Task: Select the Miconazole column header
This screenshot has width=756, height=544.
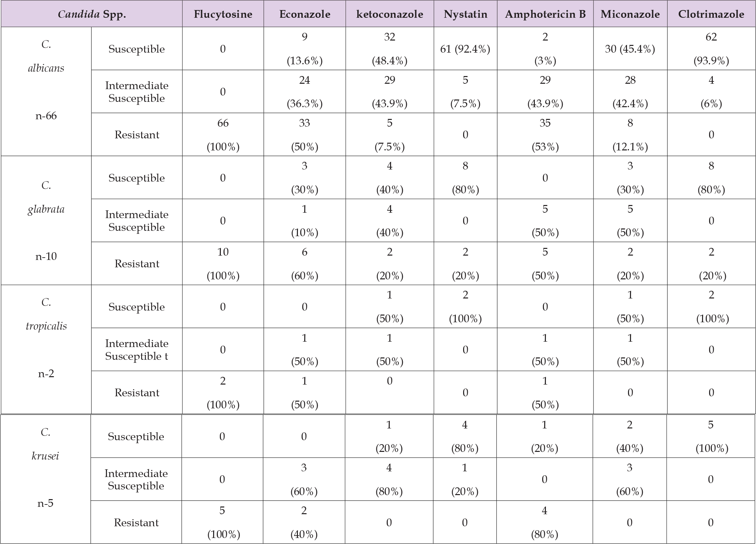Action: point(630,14)
